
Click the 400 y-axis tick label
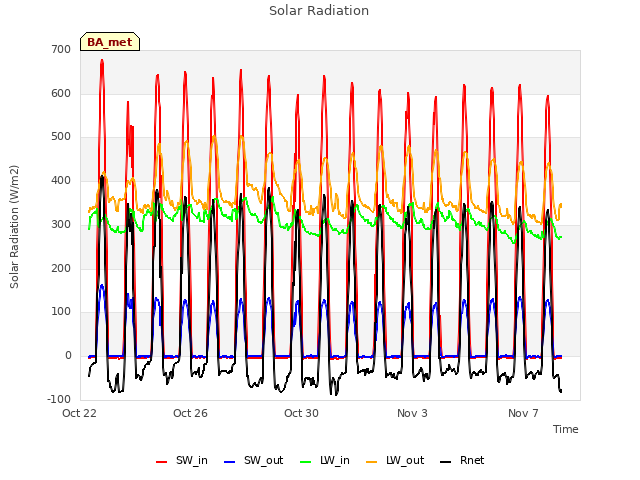pyautogui.click(x=61, y=180)
